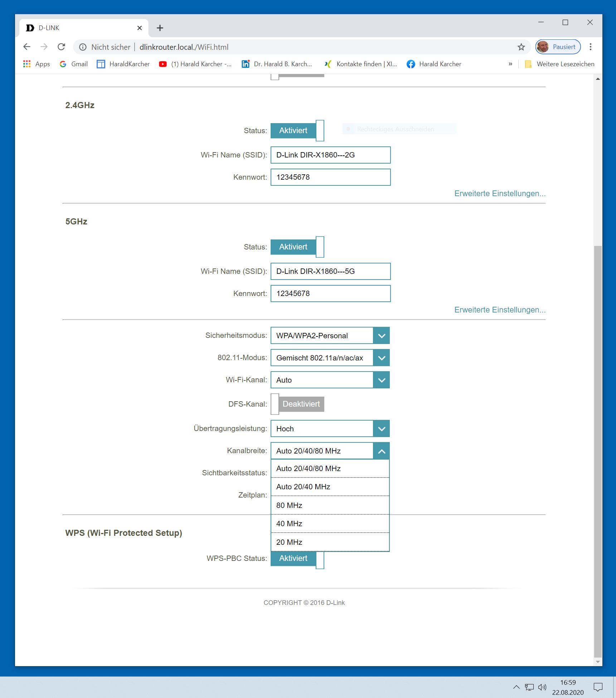Image resolution: width=616 pixels, height=698 pixels.
Task: Open the network icon in system tray
Action: pos(529,687)
